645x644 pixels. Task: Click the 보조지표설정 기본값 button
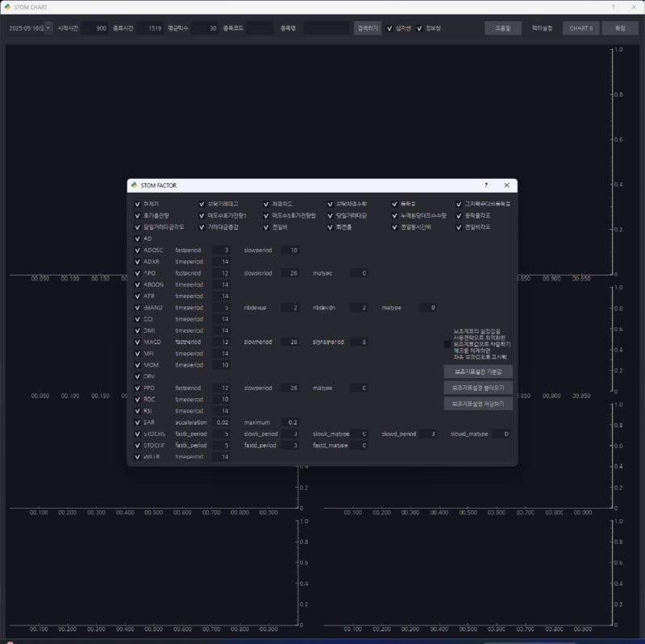coord(477,372)
